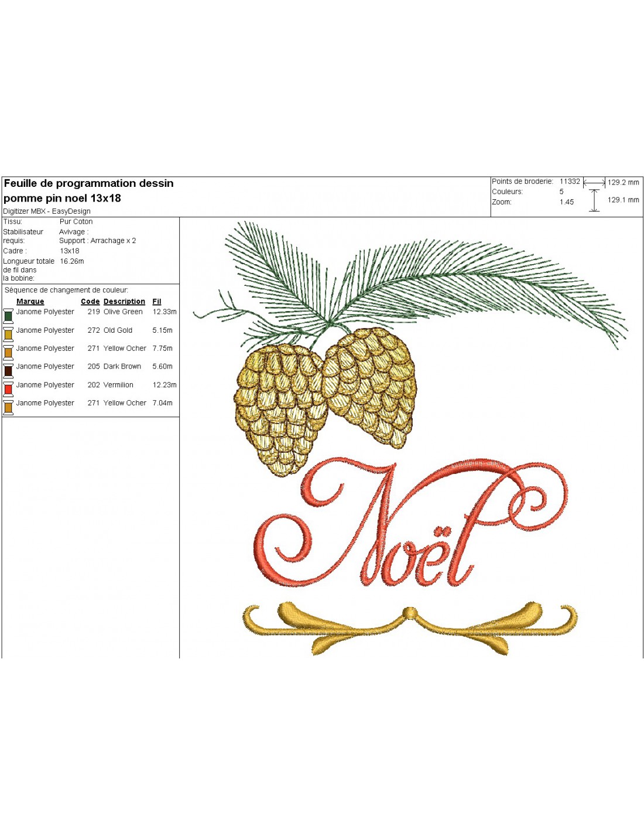Click the Fil column header
The width and height of the screenshot is (644, 833).
(x=157, y=302)
